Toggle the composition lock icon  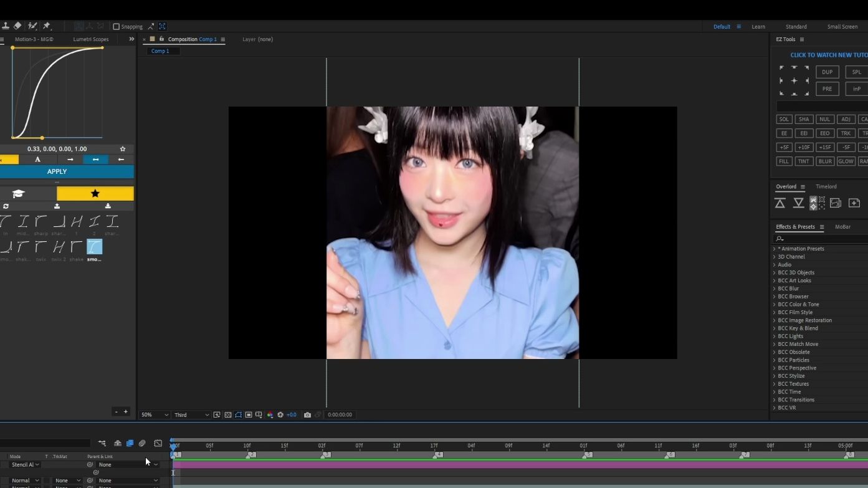(x=160, y=39)
